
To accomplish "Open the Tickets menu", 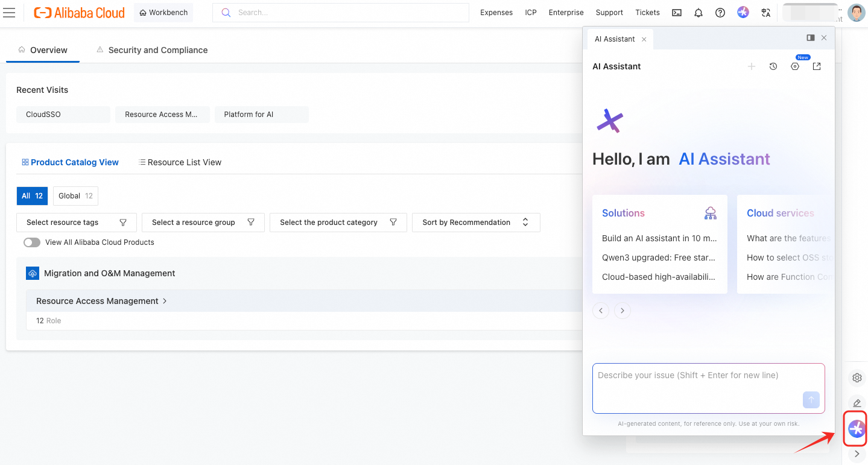I will click(x=648, y=13).
